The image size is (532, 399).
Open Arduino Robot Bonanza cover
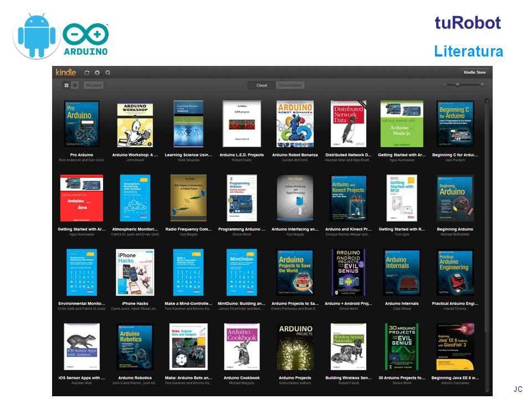(x=295, y=124)
